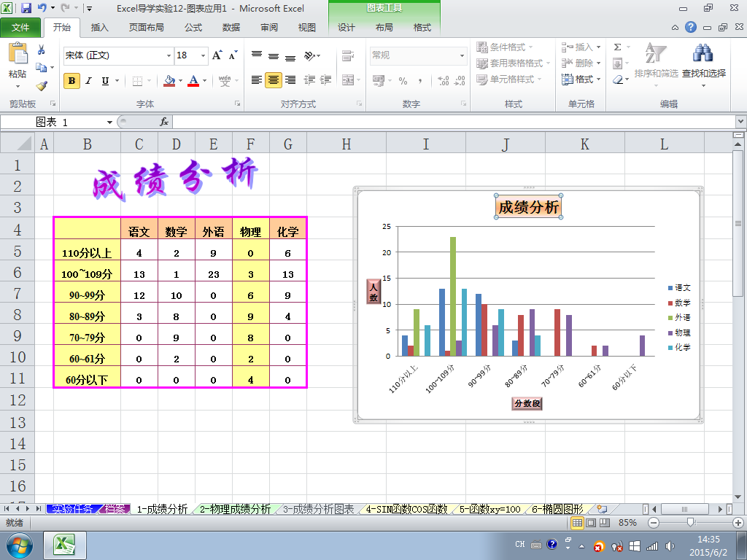
Task: Expand the Name Box dropdown
Action: [109, 122]
